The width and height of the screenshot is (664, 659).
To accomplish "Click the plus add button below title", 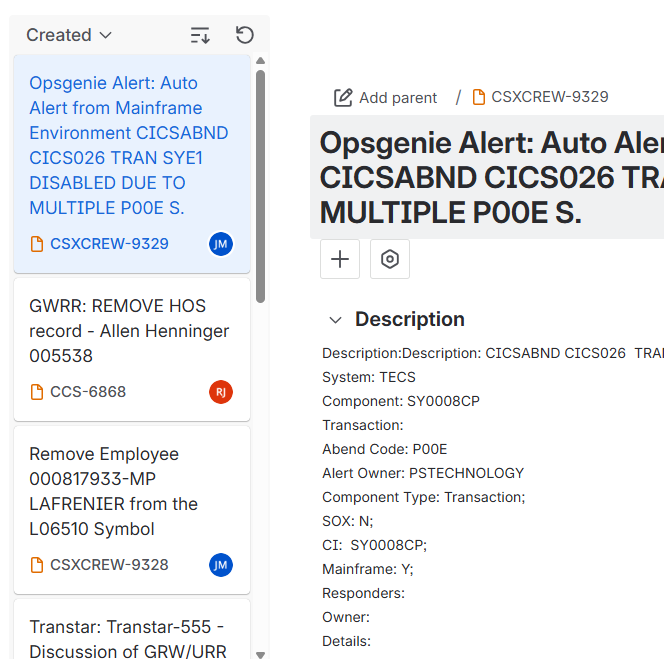I will tap(340, 259).
